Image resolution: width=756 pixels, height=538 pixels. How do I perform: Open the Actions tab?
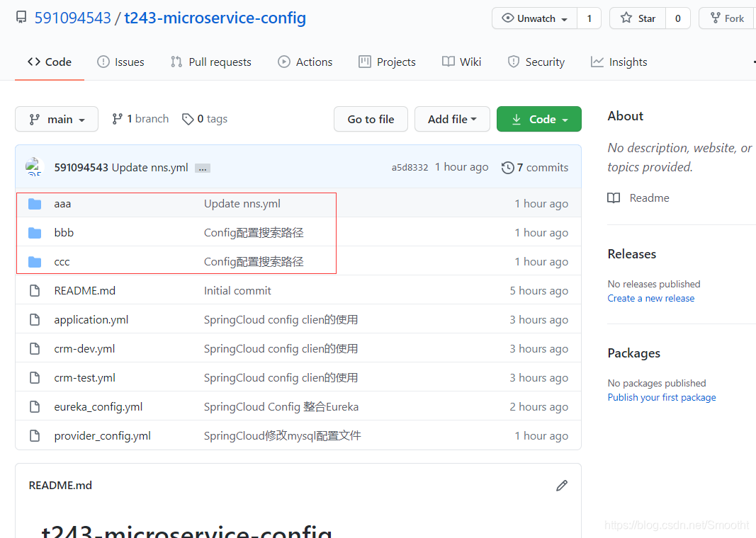[305, 62]
